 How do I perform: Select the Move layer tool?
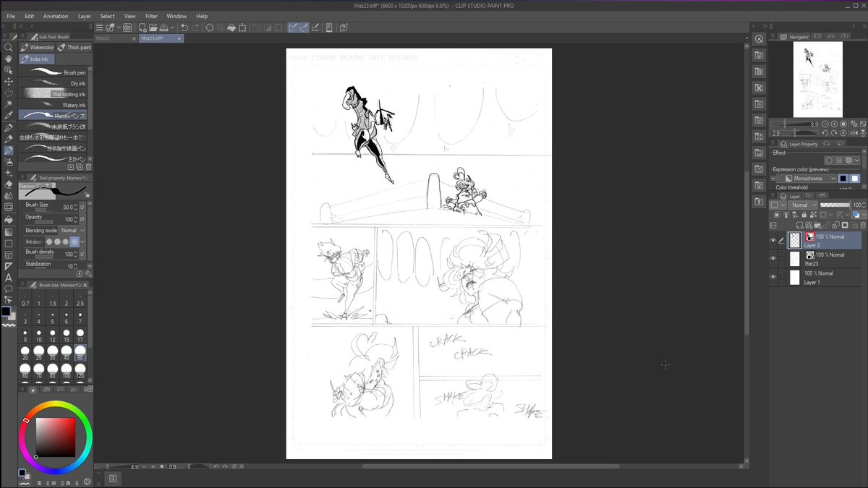click(9, 82)
